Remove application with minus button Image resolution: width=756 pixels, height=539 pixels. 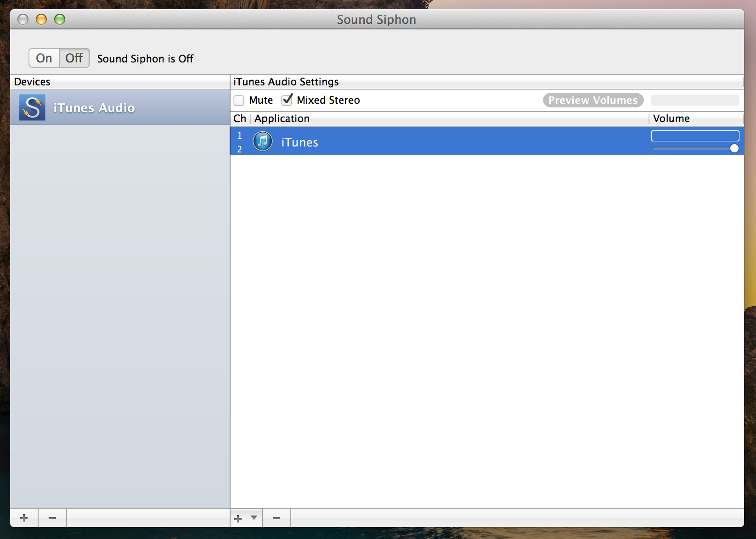click(276, 518)
